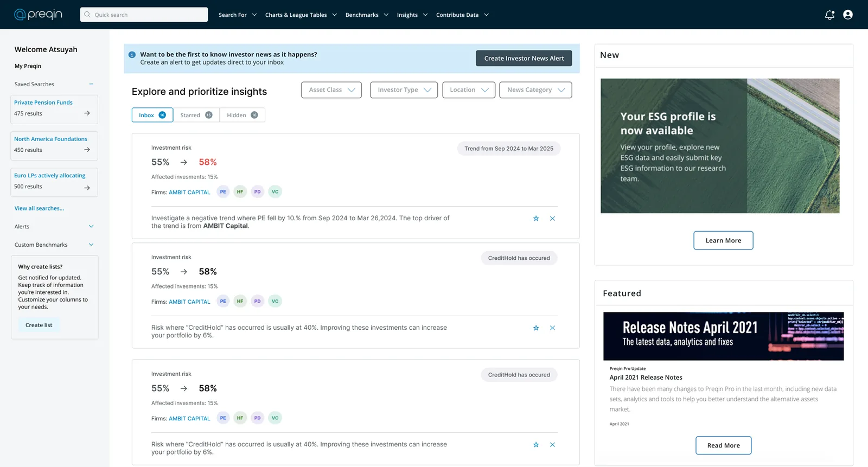The image size is (868, 467).
Task: Star the Trend from Sep 2024 insight card
Action: [536, 219]
